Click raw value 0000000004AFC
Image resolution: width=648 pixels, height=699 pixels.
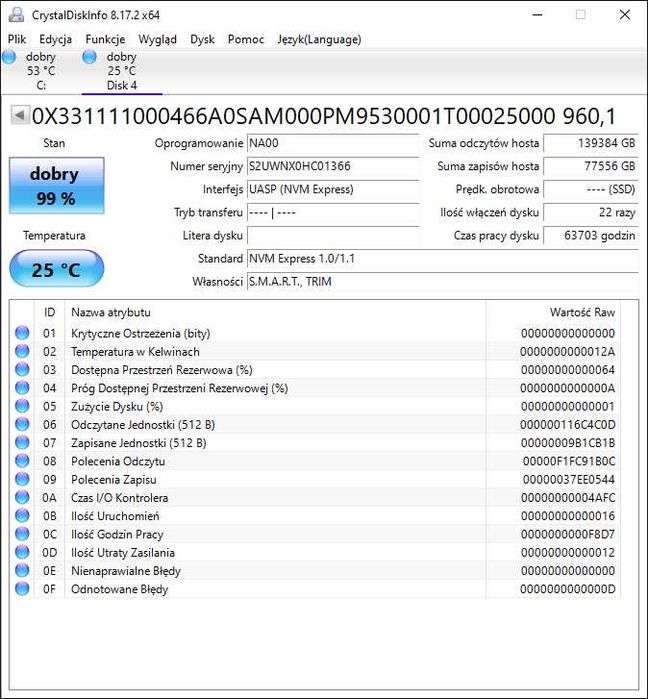tap(568, 498)
